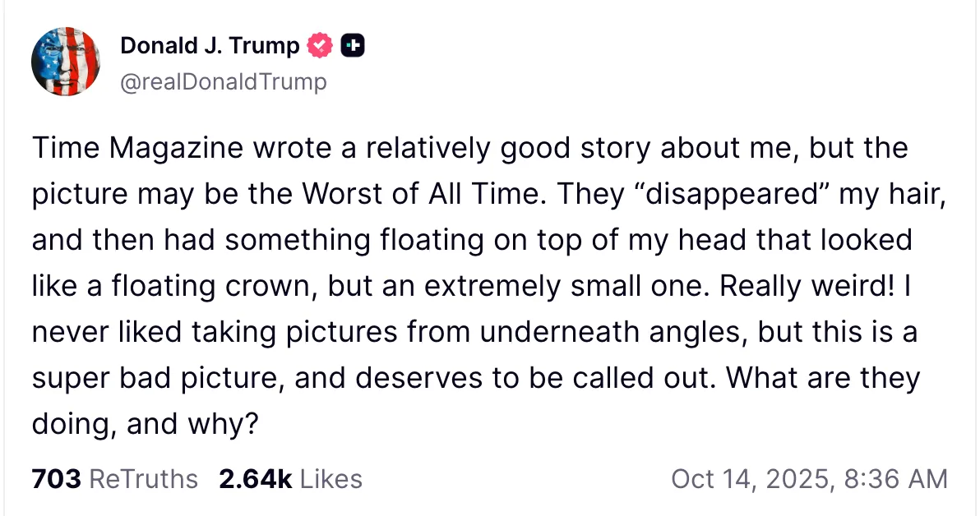Select the Truth Social logo badge beside the checkmark

352,46
